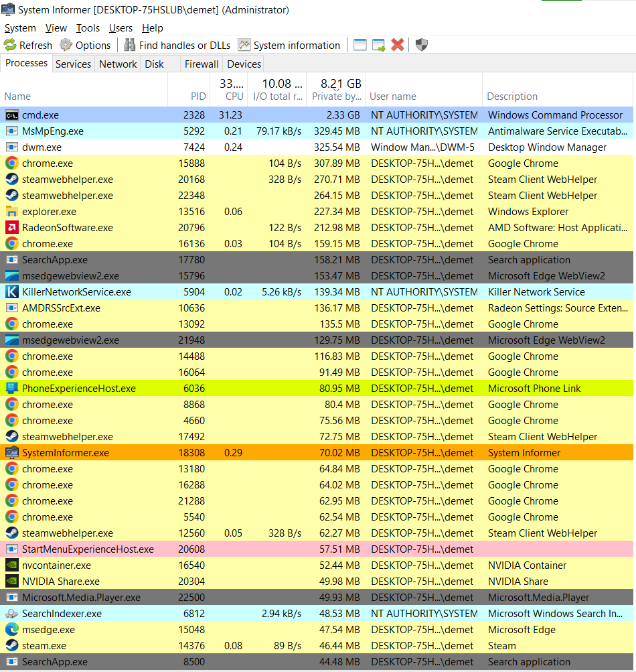Image resolution: width=636 pixels, height=672 pixels.
Task: Click the Find handles or DLLs binoculars icon
Action: [129, 45]
